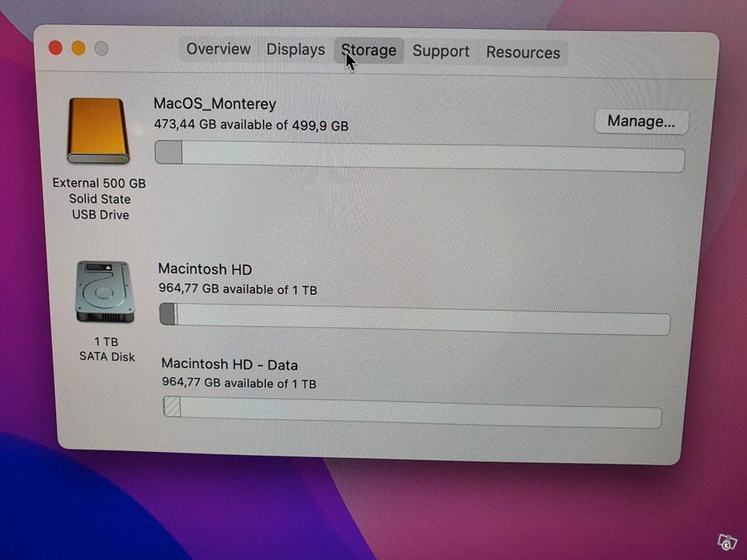
Task: Click the 'Macintosh HD - Data' title
Action: click(x=230, y=364)
